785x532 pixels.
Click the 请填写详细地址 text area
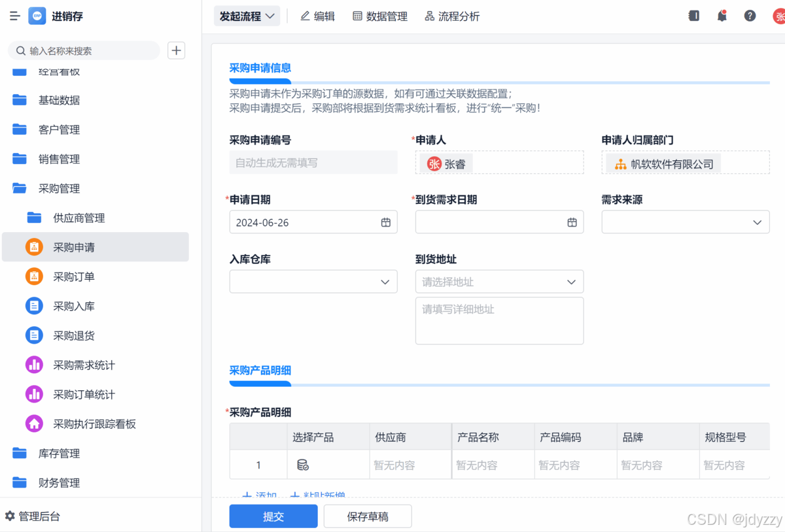pos(499,321)
